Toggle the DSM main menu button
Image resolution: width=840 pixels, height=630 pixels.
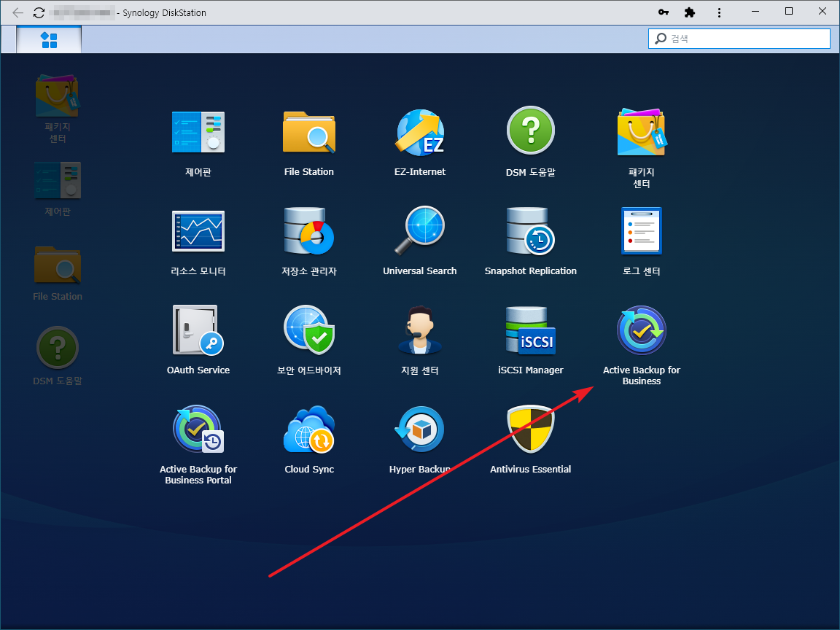(49, 39)
